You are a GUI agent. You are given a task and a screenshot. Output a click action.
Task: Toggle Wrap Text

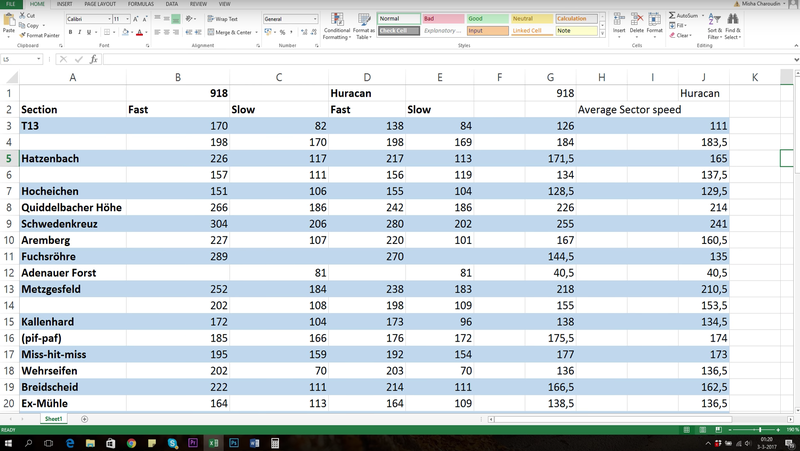[x=222, y=19]
